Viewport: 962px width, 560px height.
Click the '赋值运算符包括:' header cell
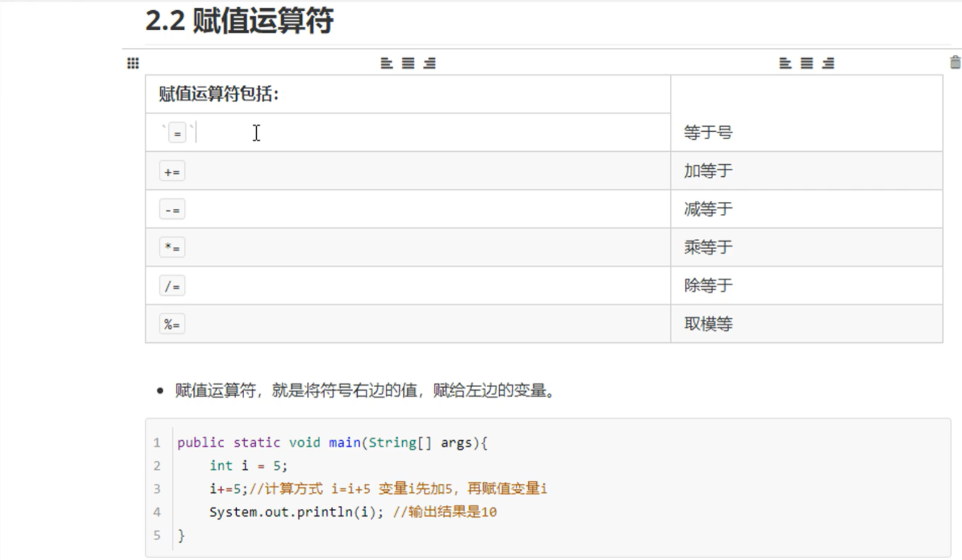tap(219, 94)
